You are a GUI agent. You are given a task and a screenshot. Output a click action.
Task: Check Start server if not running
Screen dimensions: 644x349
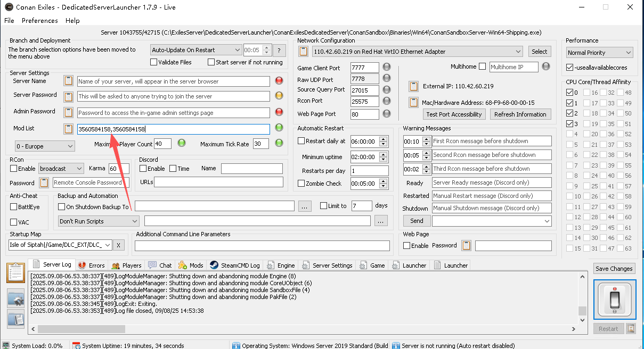[x=211, y=62]
